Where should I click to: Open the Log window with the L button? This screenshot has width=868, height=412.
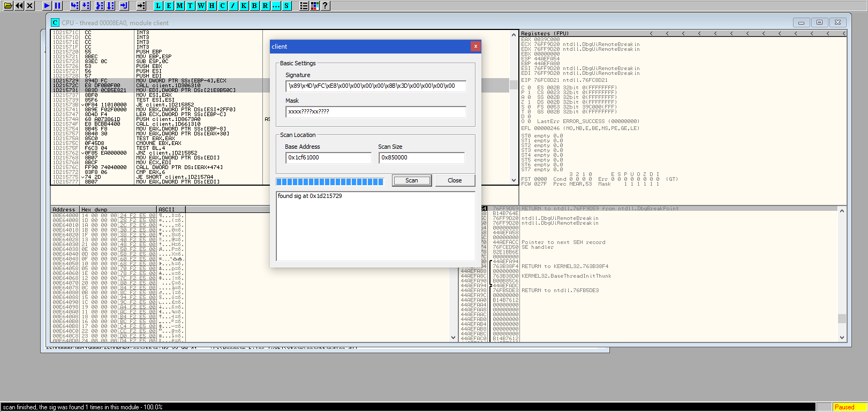[158, 6]
